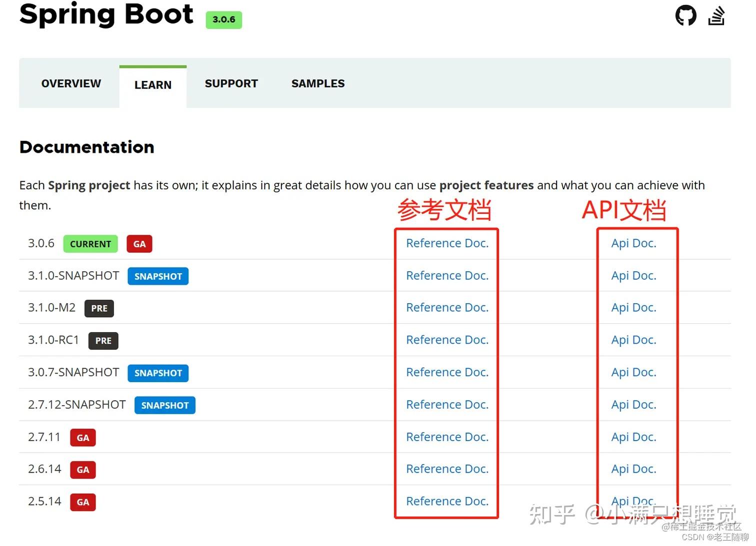Click the SNAPSHOT badge for 2.7.12-SNAPSHOT
Viewport: 756px width, 546px height.
164,405
